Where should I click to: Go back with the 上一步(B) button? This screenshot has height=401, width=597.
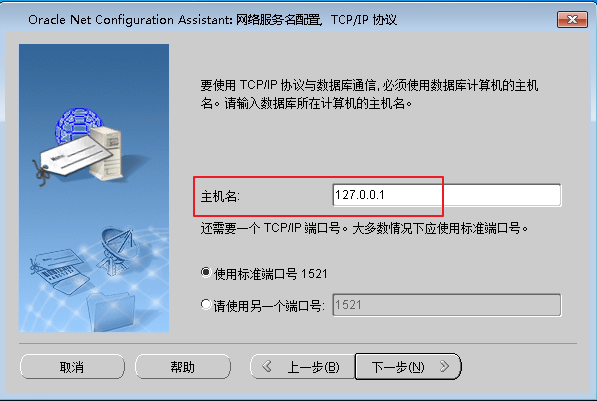coord(303,366)
